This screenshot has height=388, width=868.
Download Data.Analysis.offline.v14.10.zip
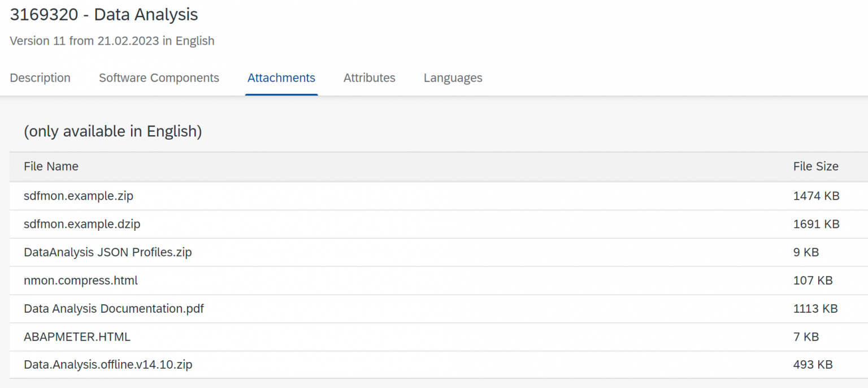pyautogui.click(x=108, y=365)
